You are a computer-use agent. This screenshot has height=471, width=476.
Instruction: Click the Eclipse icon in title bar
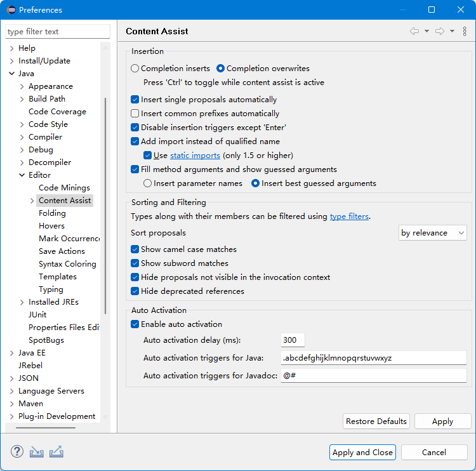click(x=11, y=10)
